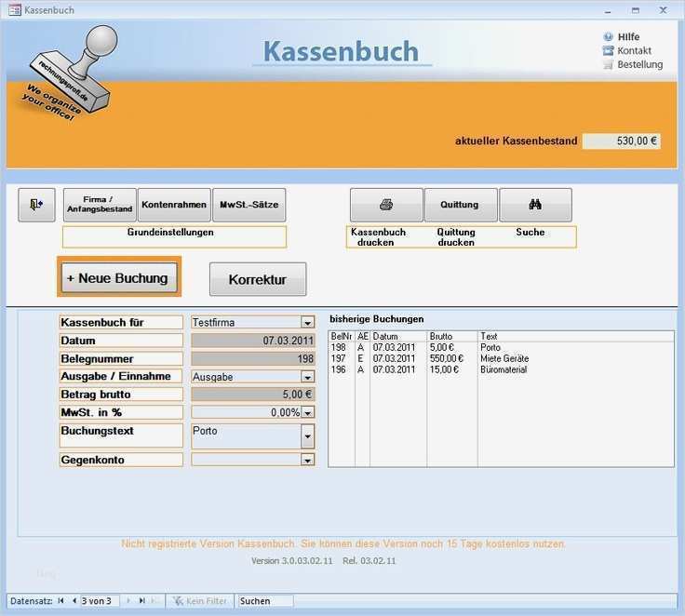Expand the Gegenkonto dropdown
The width and height of the screenshot is (685, 616).
(307, 460)
